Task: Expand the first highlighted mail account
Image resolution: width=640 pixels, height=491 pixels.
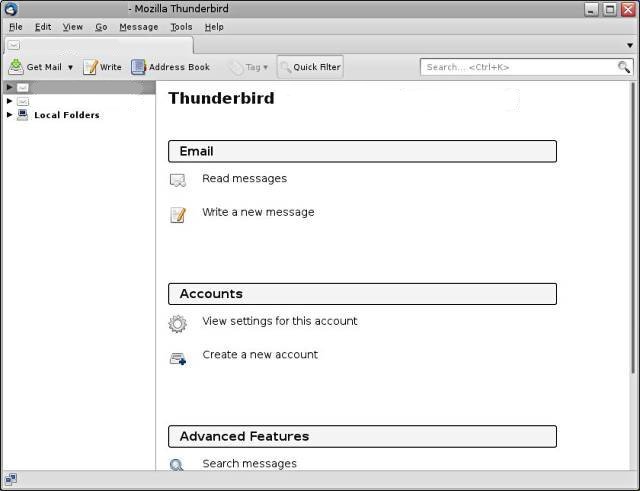Action: (x=9, y=87)
